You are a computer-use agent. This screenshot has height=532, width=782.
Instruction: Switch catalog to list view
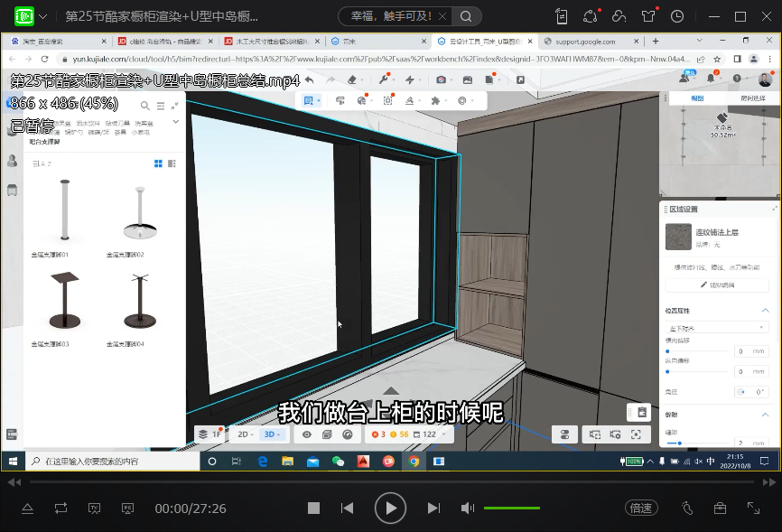click(x=172, y=163)
